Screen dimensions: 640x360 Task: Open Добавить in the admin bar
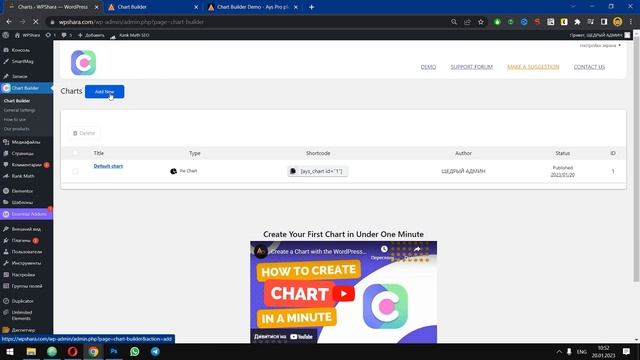[x=91, y=35]
